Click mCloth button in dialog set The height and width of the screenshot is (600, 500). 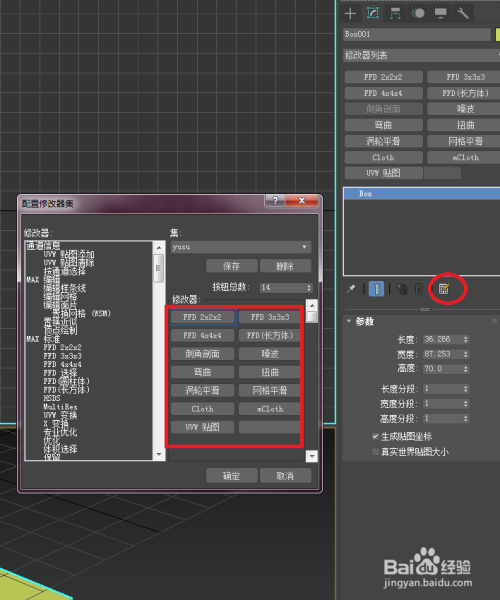270,409
